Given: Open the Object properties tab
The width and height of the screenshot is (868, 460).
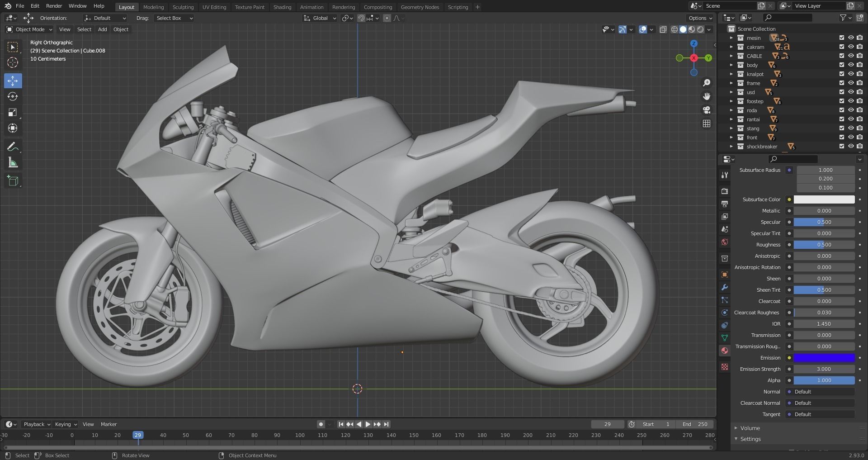Looking at the screenshot, I should pos(725,275).
